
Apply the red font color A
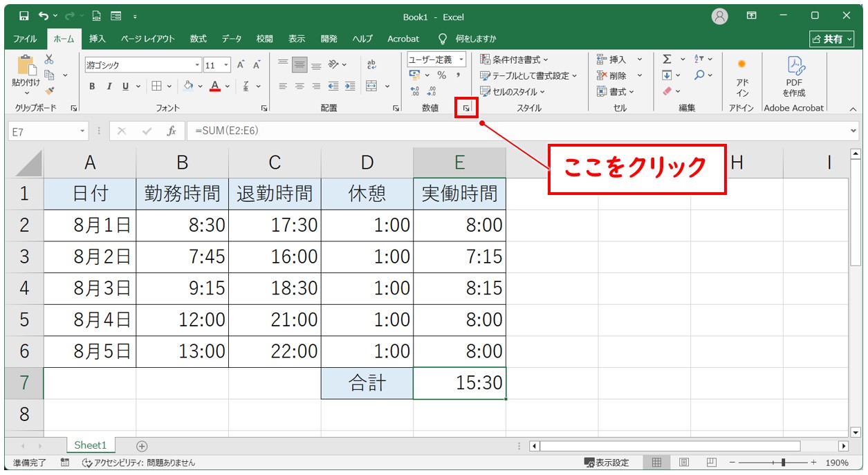point(215,86)
